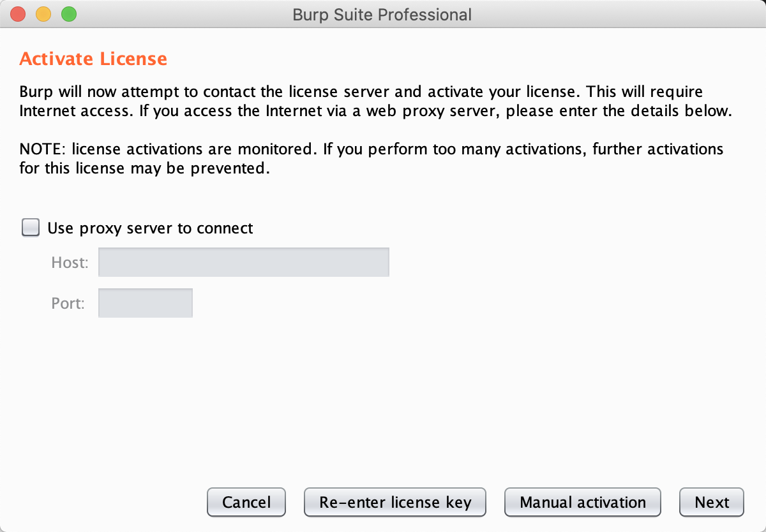Minimize the window using the yellow button
The width and height of the screenshot is (766, 532).
[43, 13]
